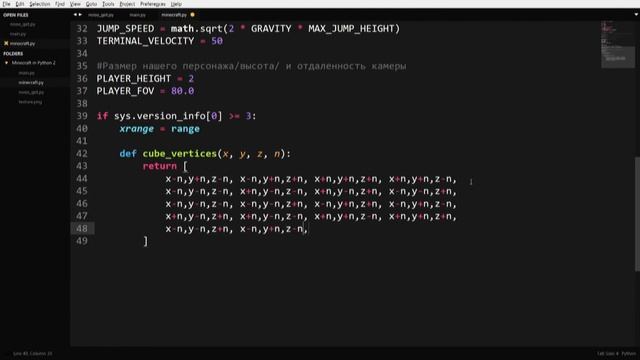Click the next tab right arrow

tap(80, 15)
